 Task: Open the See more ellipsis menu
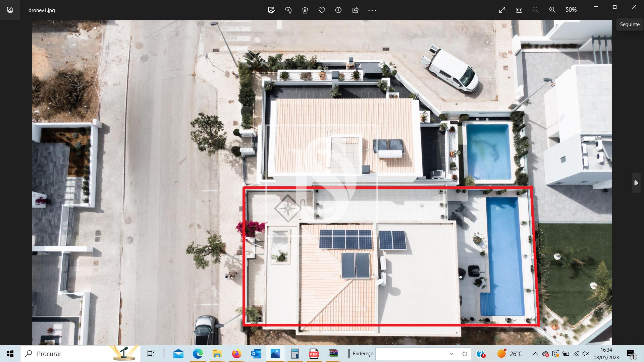[x=372, y=10]
